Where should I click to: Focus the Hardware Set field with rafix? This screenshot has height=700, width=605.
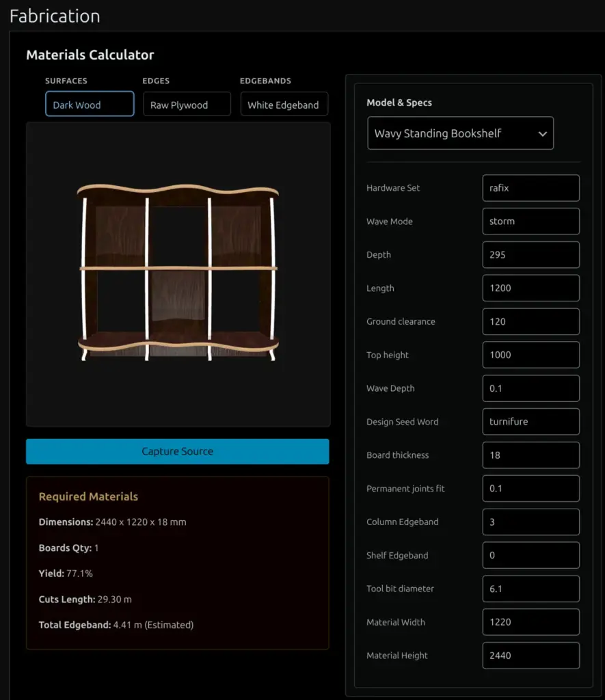point(531,188)
